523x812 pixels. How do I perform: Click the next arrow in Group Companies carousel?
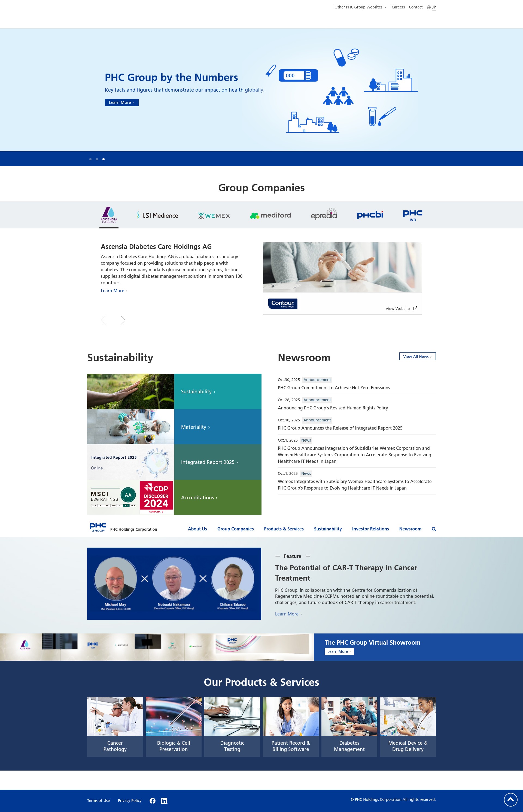click(123, 320)
